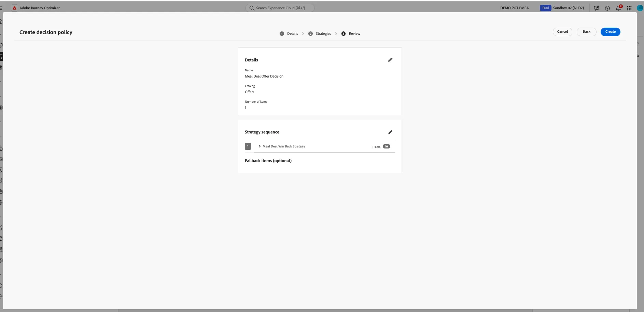Focus the Search Experience Cloud field

280,8
